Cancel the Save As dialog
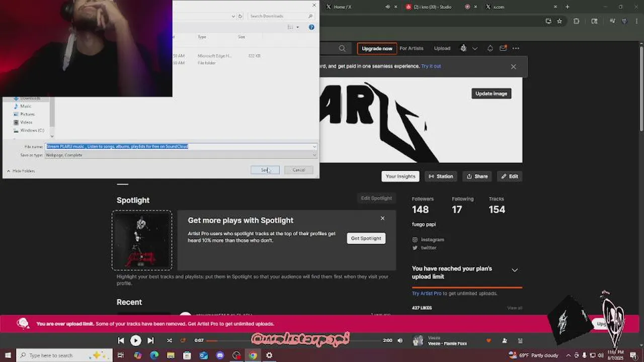Screen dimensions: 644x362 298,170
